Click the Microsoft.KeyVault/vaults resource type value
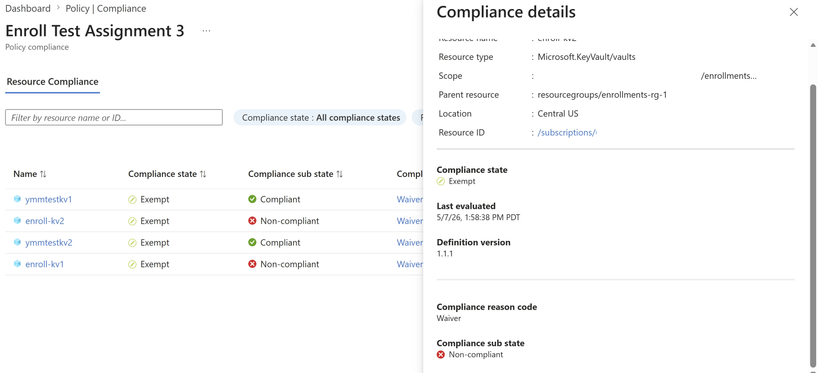Image resolution: width=818 pixels, height=373 pixels. (586, 57)
